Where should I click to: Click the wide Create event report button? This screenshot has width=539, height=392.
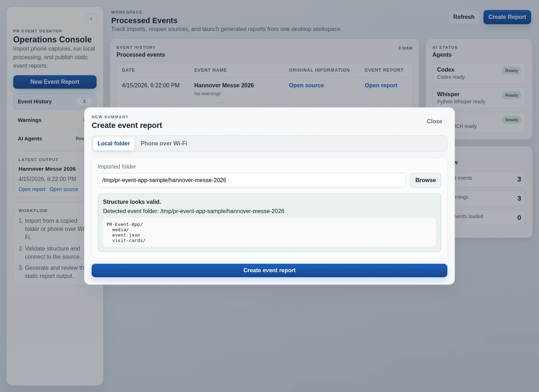269,270
